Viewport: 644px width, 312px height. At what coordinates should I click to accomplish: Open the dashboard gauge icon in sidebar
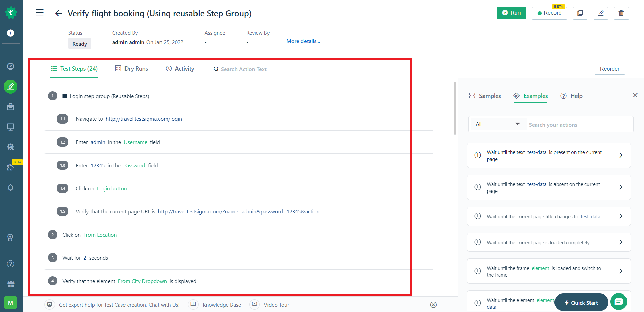tap(10, 66)
